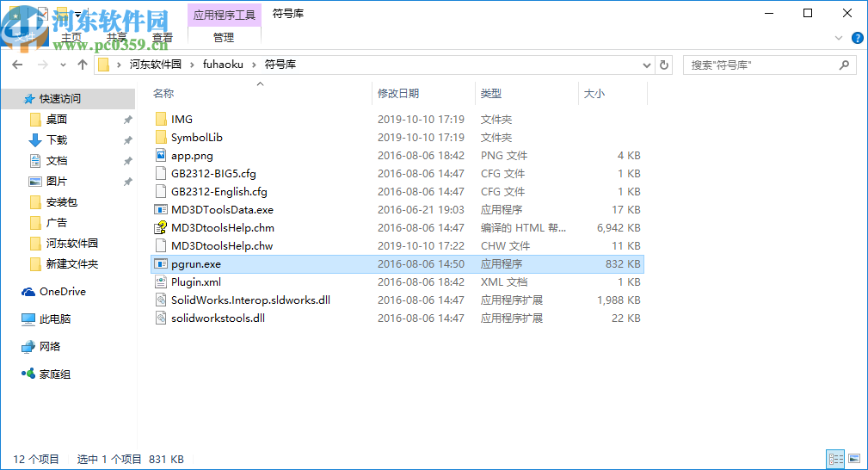Select the pgrun.exe application icon
Screen dimensions: 868x470
(x=161, y=264)
